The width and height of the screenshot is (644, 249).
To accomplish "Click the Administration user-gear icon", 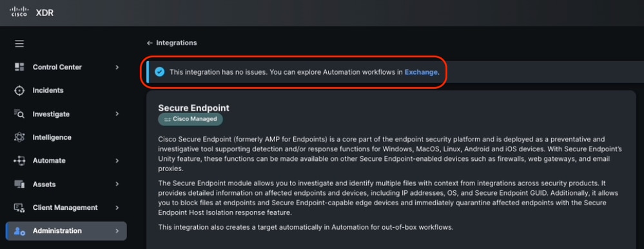I will [19, 231].
